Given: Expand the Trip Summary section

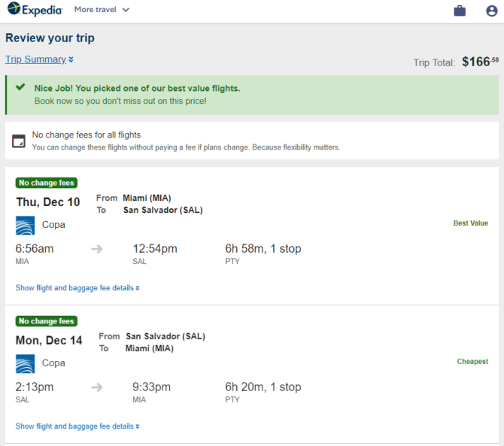Looking at the screenshot, I should coord(39,59).
